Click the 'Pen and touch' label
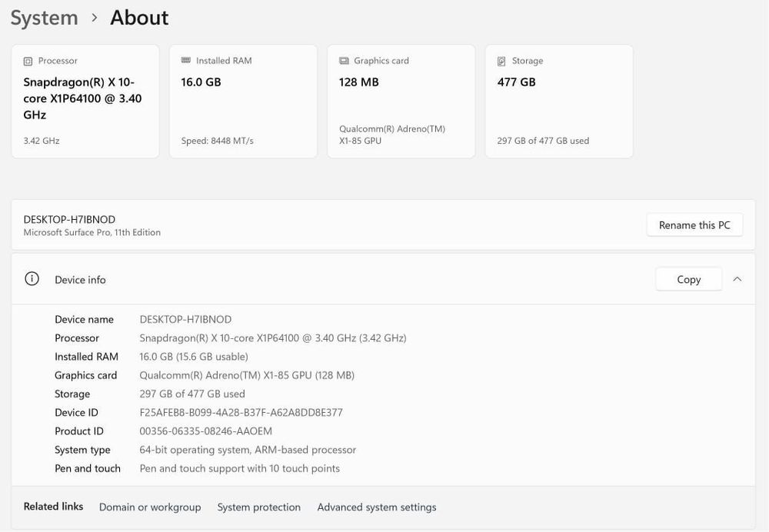This screenshot has width=769, height=532. point(88,468)
